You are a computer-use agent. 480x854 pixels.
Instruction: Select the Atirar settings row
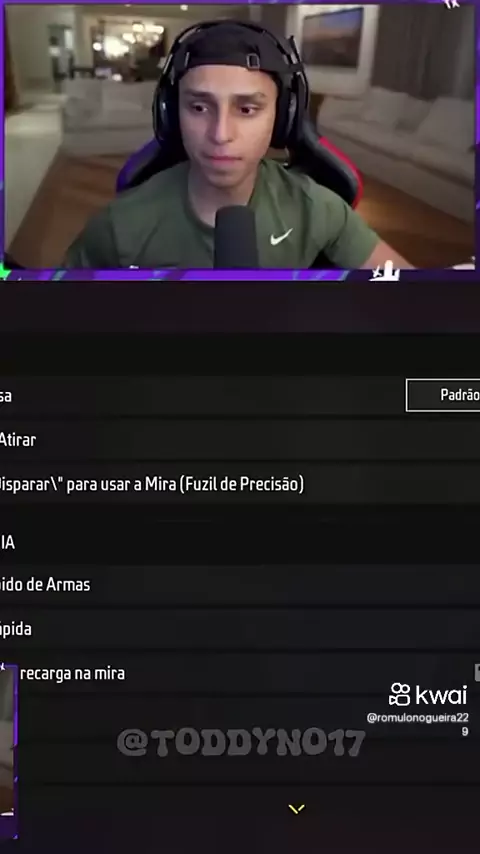[x=240, y=440]
